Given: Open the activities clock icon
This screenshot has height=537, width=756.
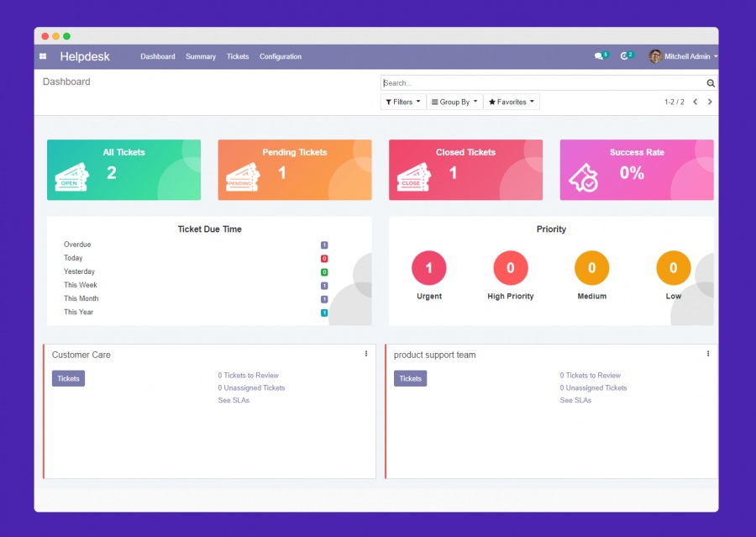Looking at the screenshot, I should tap(624, 56).
